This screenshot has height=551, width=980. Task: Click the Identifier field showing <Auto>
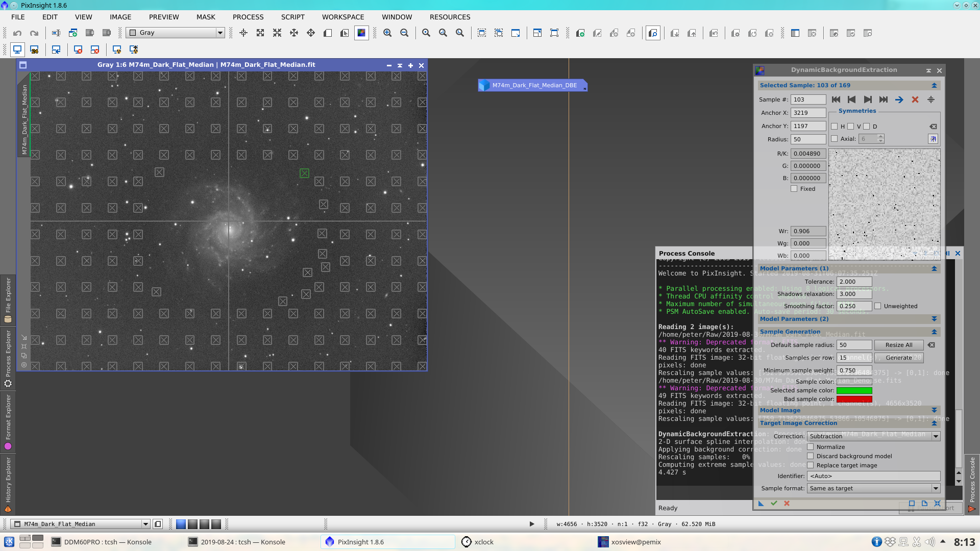point(873,476)
